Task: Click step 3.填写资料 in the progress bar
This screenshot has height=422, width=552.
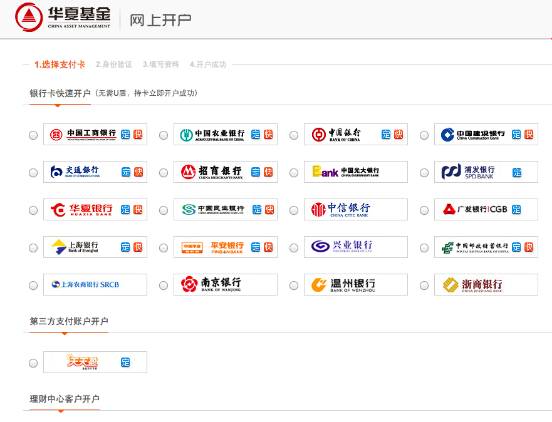Action: [x=161, y=64]
